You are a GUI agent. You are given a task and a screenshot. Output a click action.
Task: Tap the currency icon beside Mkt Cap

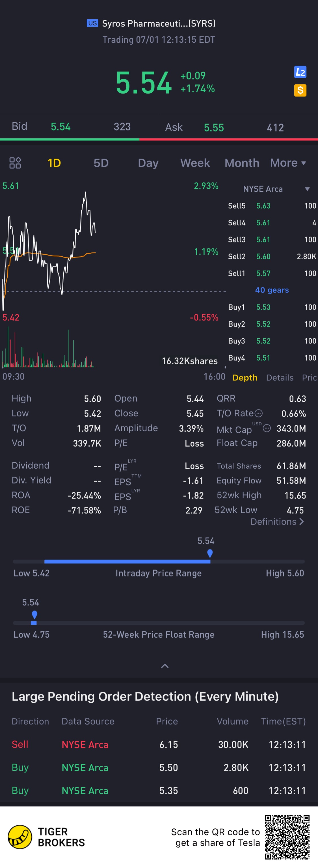coord(267,428)
